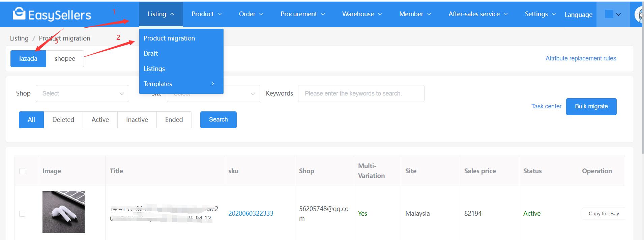The height and width of the screenshot is (240, 644).
Task: Select all rows with header checkbox
Action: pyautogui.click(x=22, y=171)
